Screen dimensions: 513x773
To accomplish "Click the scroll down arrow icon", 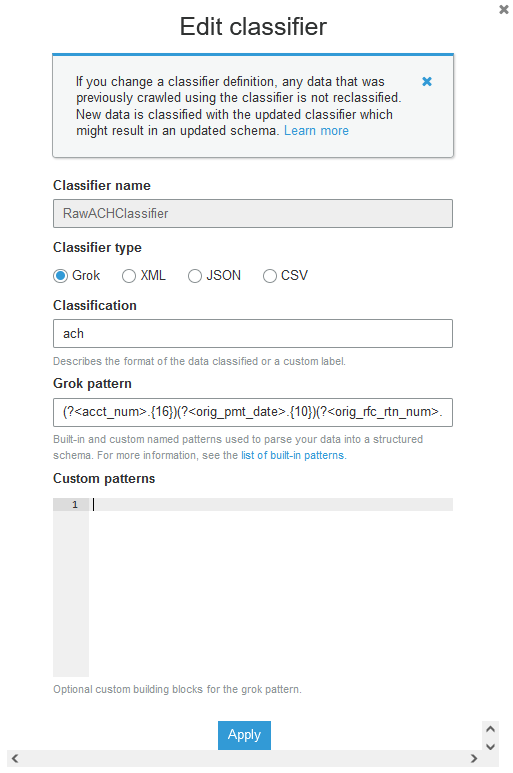I will click(490, 746).
